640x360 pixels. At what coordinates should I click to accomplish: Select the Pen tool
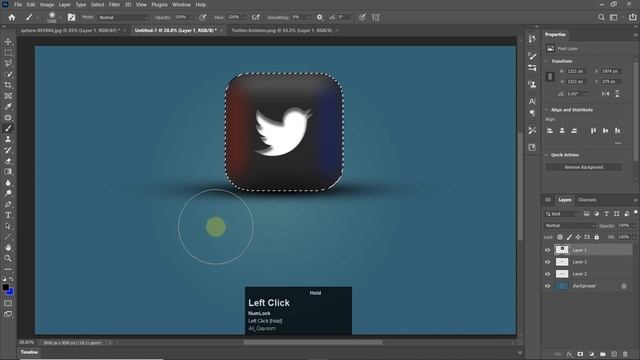click(x=8, y=204)
